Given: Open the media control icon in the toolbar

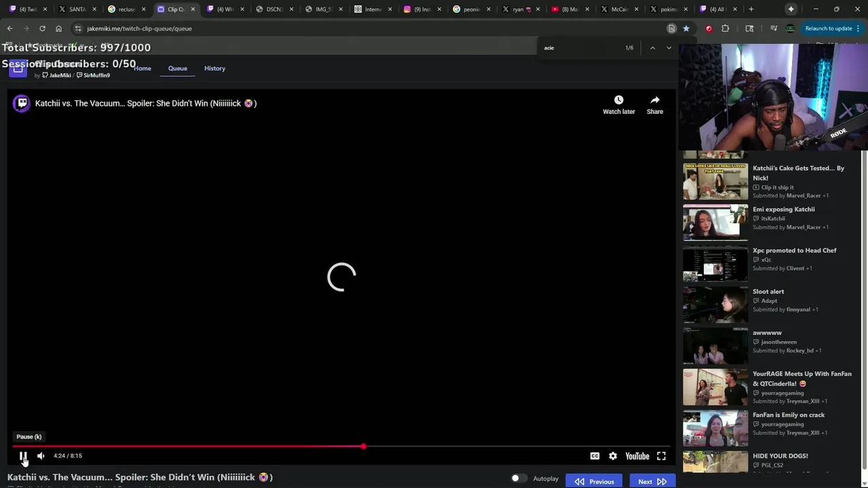Looking at the screenshot, I should (x=774, y=28).
